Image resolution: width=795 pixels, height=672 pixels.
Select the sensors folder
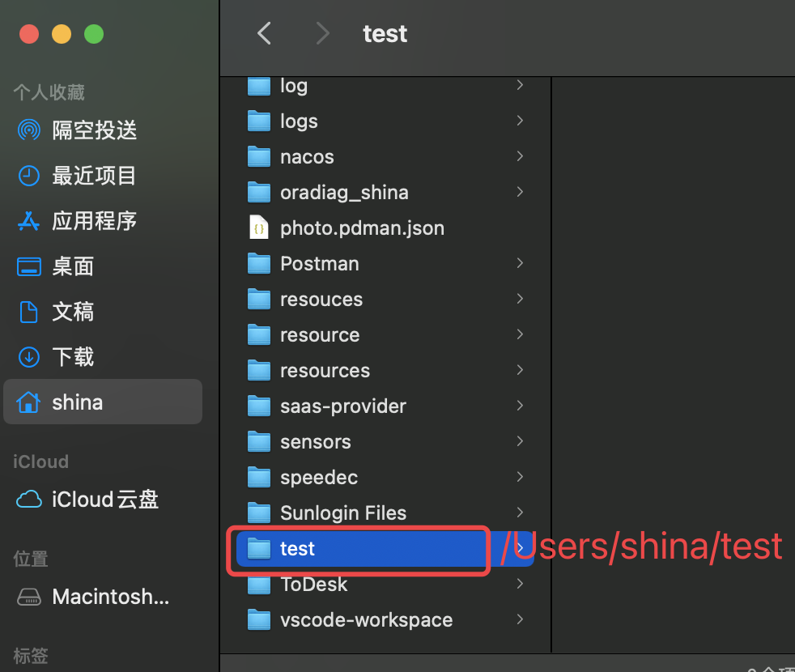(x=385, y=442)
